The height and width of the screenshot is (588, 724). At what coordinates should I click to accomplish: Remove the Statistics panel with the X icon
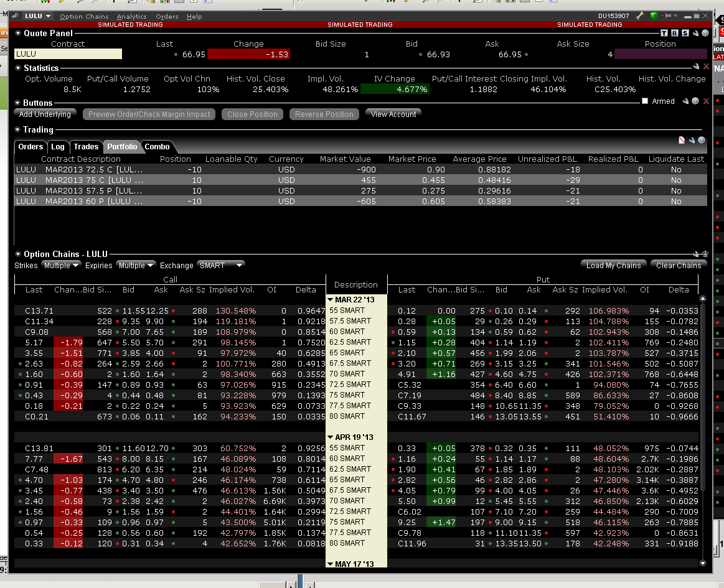[x=706, y=67]
